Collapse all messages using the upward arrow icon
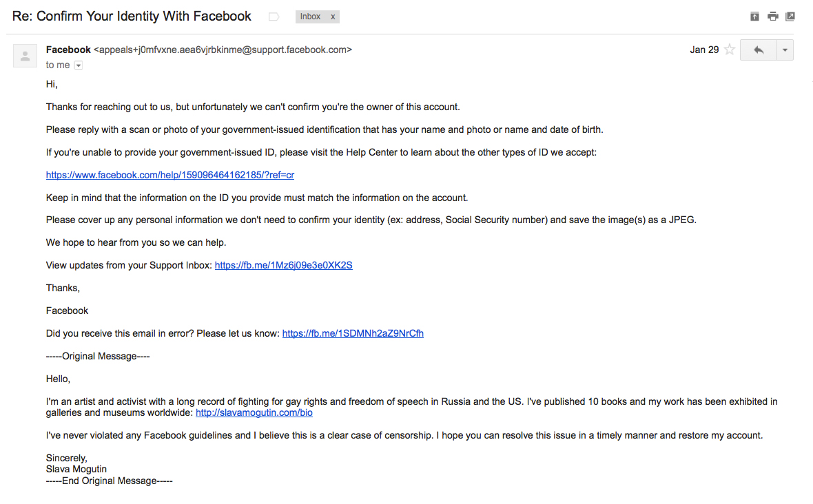Image resolution: width=813 pixels, height=504 pixels. tap(754, 17)
